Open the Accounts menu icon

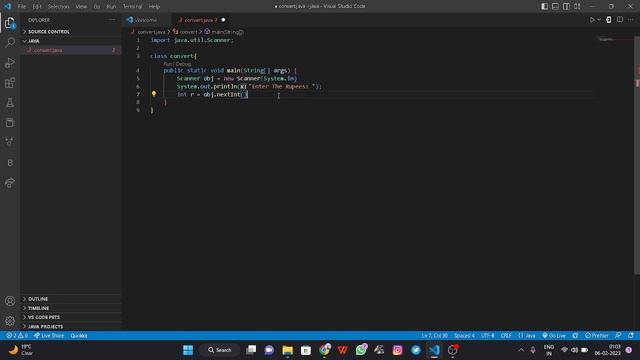(10, 301)
